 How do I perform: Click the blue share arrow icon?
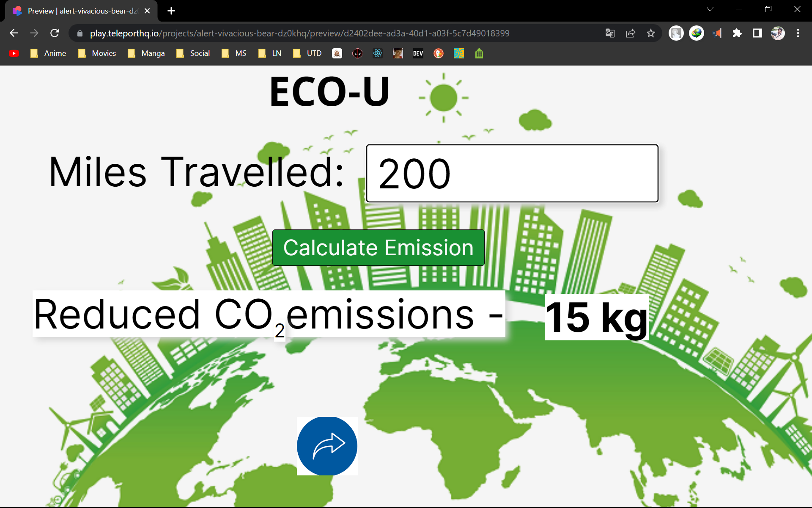point(327,446)
